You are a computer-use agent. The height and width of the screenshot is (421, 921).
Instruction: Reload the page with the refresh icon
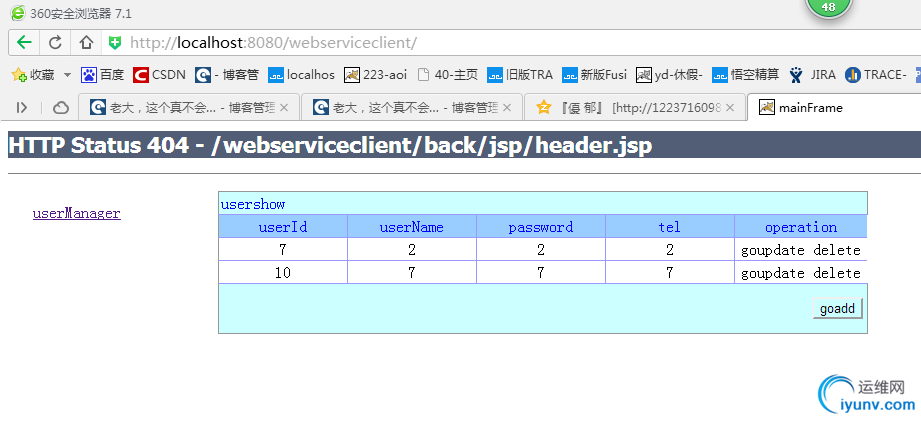55,42
